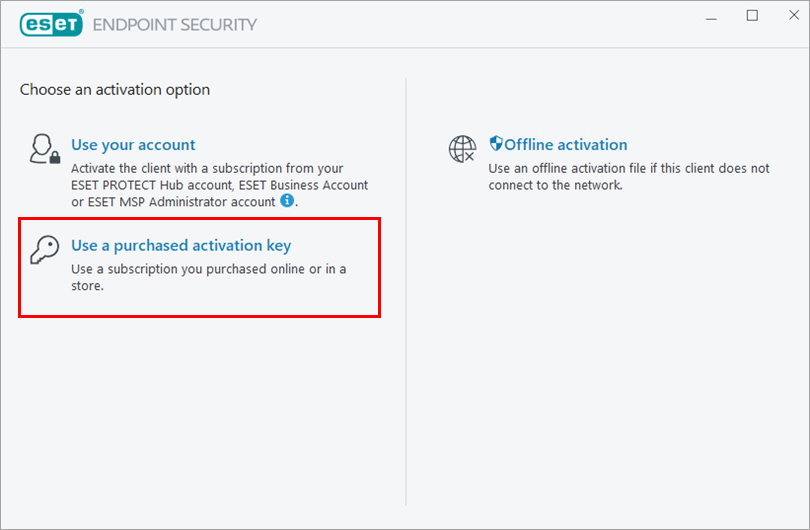This screenshot has width=810, height=530.
Task: Click the globe with X offline icon
Action: [x=462, y=149]
